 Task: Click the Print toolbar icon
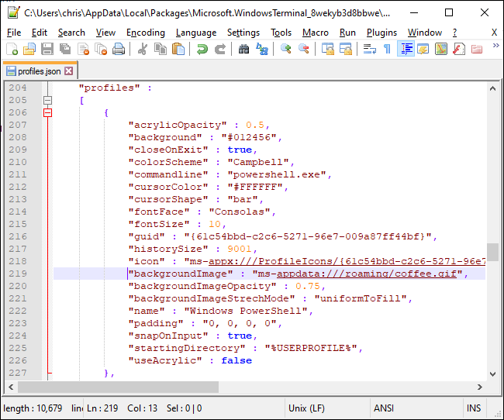coord(119,49)
